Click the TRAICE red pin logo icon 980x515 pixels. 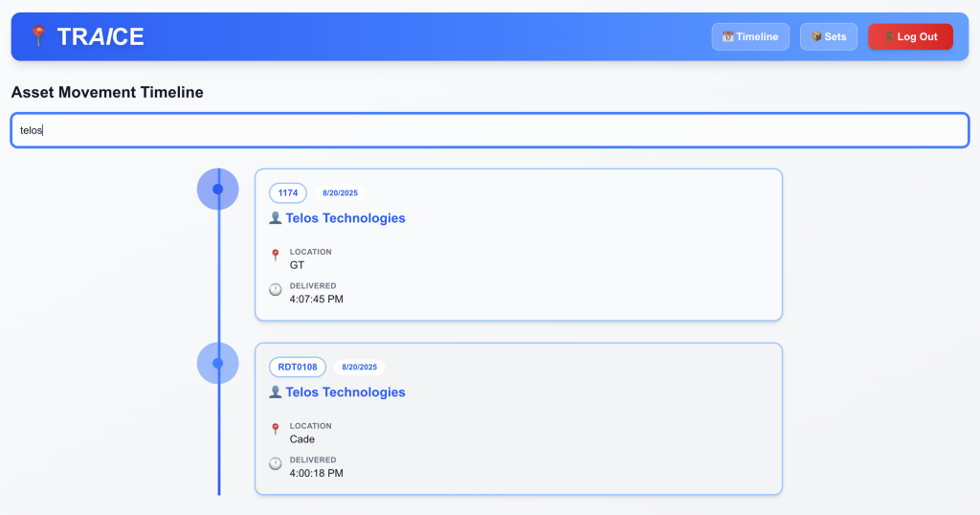coord(38,36)
